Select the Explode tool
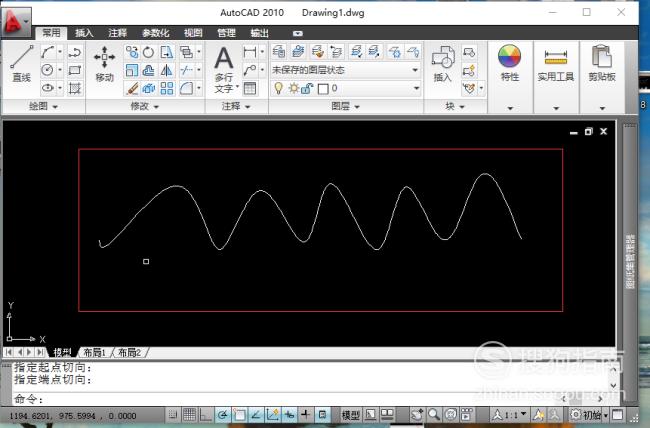This screenshot has width=650, height=428. point(148,88)
